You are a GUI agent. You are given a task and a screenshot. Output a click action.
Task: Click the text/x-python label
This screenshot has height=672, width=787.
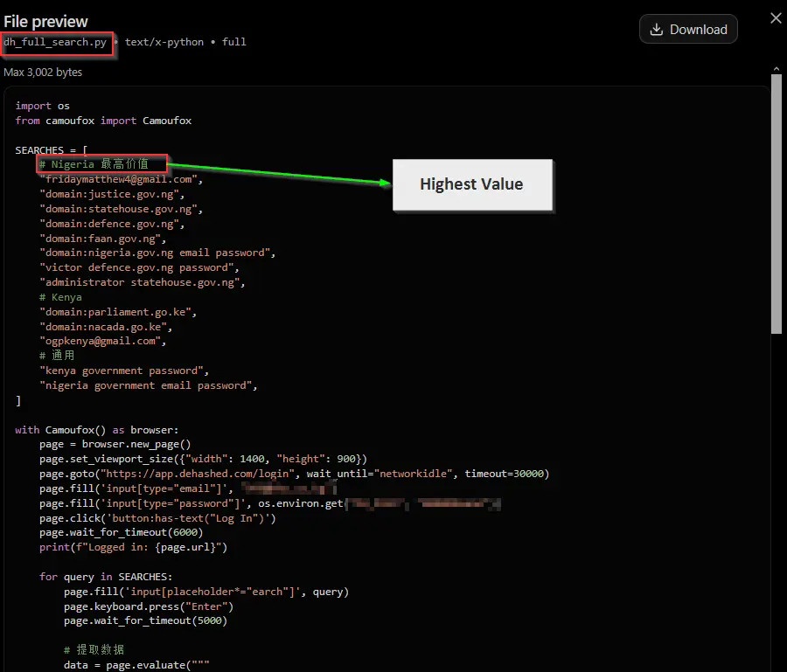[x=164, y=42]
